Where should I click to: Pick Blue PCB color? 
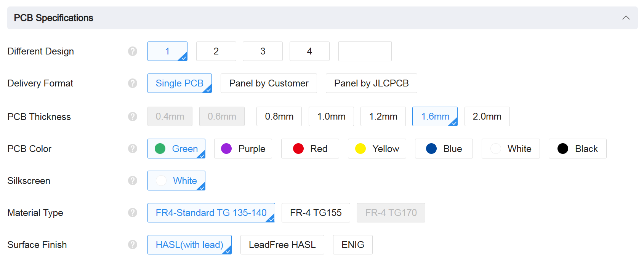tap(444, 149)
